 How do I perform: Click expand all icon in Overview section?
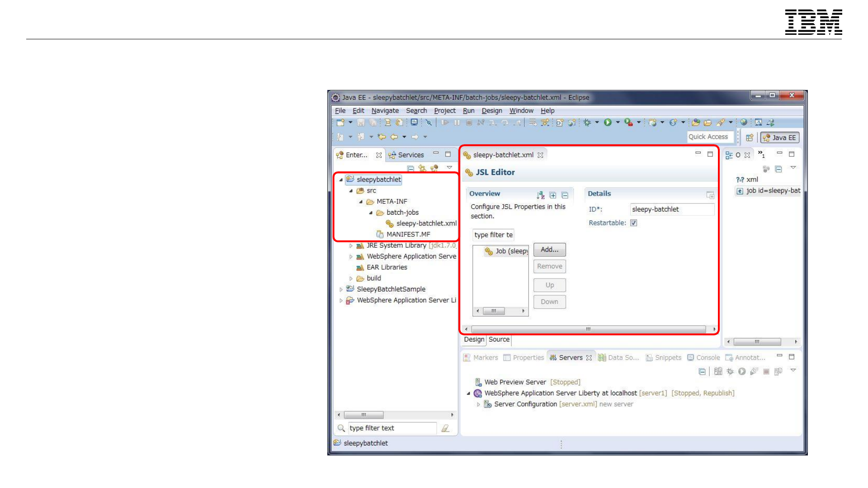coord(552,195)
